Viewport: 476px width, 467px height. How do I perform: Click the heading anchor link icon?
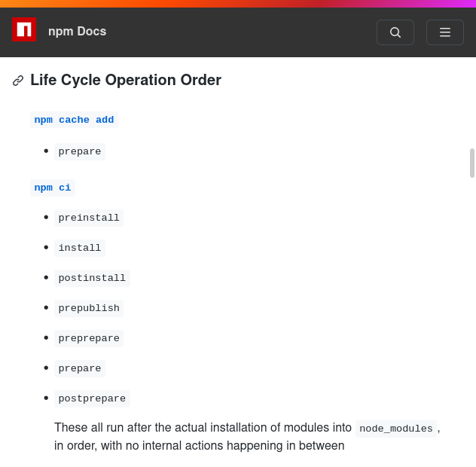(18, 81)
